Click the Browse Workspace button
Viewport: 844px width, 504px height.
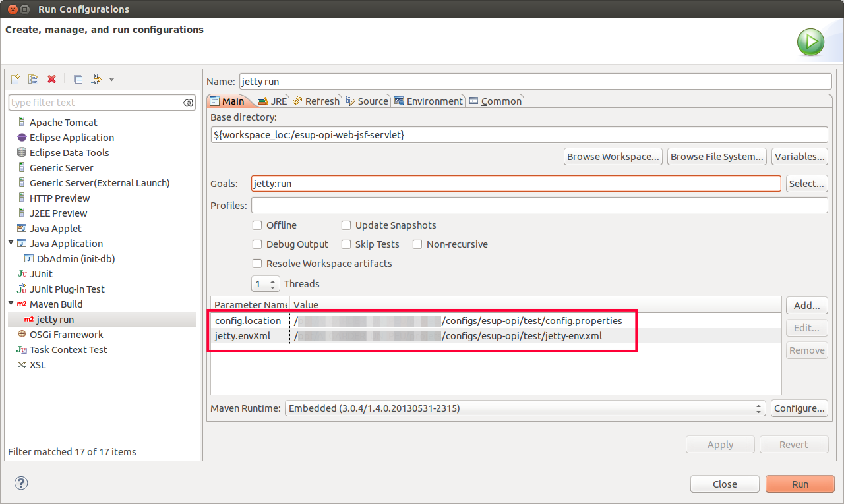[613, 157]
